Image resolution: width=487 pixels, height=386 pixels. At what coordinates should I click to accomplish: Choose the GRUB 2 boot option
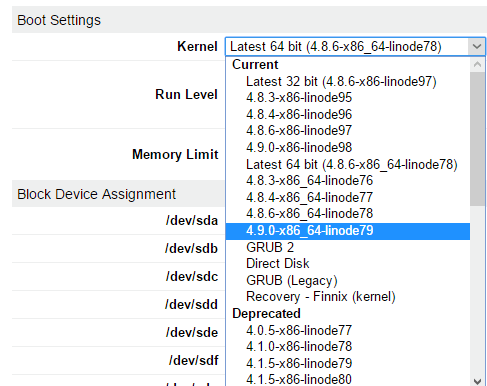348,247
